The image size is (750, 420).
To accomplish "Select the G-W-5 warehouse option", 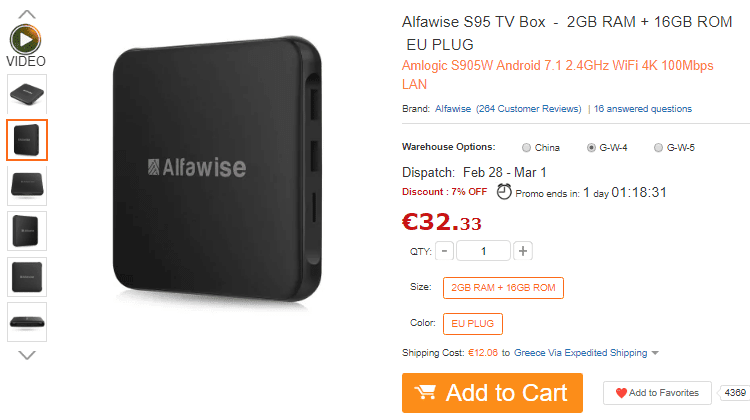I will click(x=658, y=147).
